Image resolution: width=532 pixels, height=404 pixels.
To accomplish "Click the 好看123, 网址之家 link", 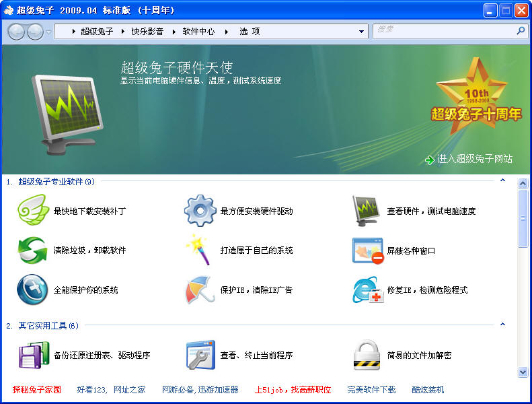I will (x=111, y=390).
